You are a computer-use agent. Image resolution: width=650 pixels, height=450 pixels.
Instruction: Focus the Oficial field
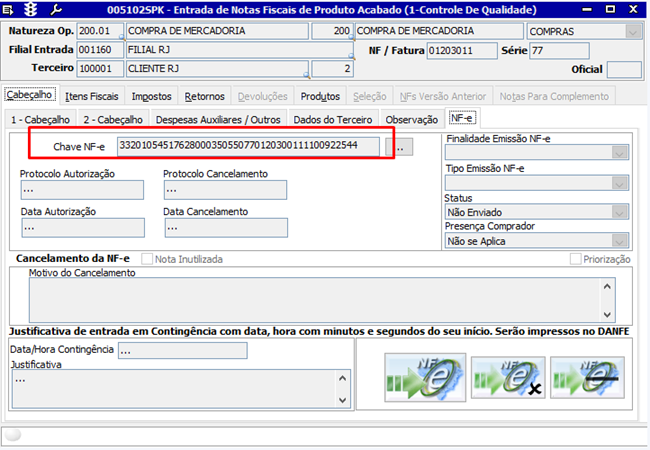pos(624,69)
